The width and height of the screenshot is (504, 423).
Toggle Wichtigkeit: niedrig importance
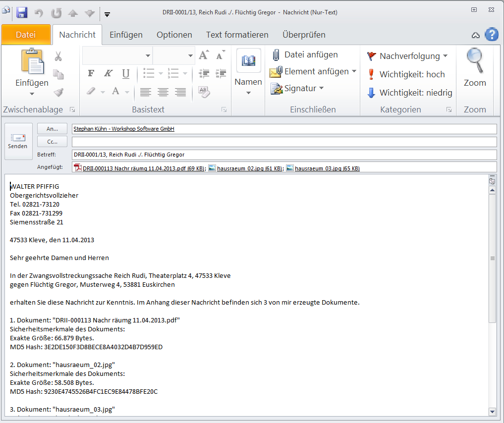(409, 93)
